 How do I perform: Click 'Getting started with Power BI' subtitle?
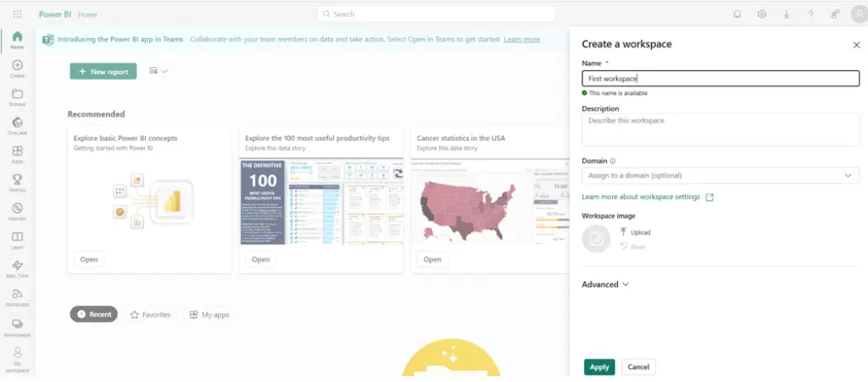(113, 148)
